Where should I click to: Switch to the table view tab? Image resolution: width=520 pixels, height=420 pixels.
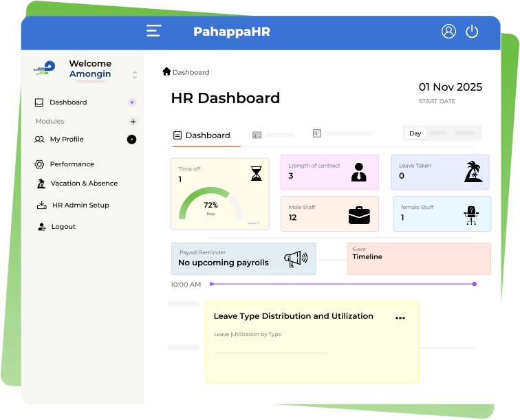click(x=257, y=135)
